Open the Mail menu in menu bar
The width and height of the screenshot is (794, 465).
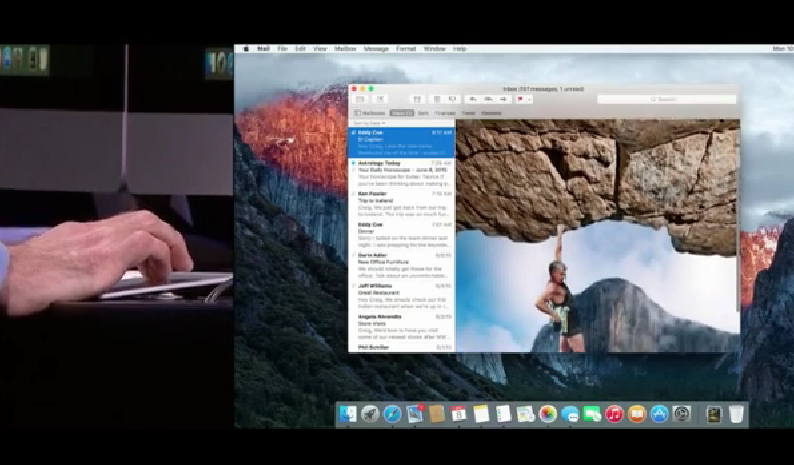coord(263,49)
